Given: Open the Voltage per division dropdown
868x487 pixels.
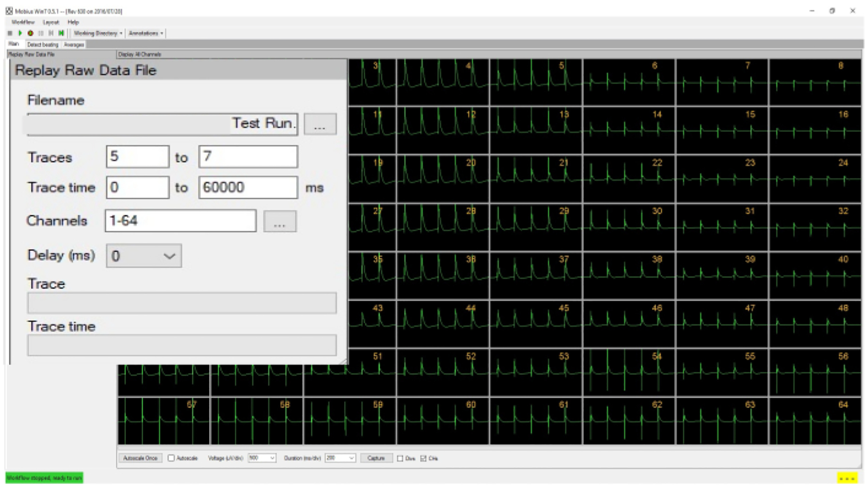Looking at the screenshot, I should pos(262,458).
